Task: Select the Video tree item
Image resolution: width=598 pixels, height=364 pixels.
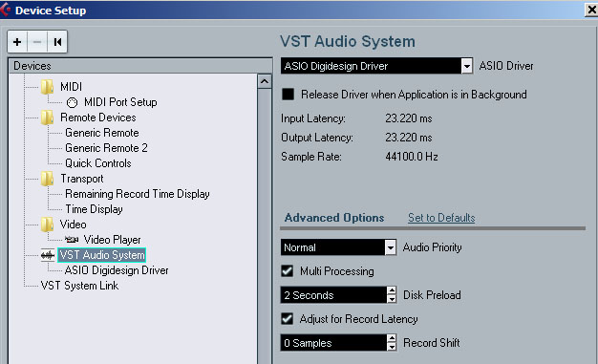Action: click(x=73, y=225)
